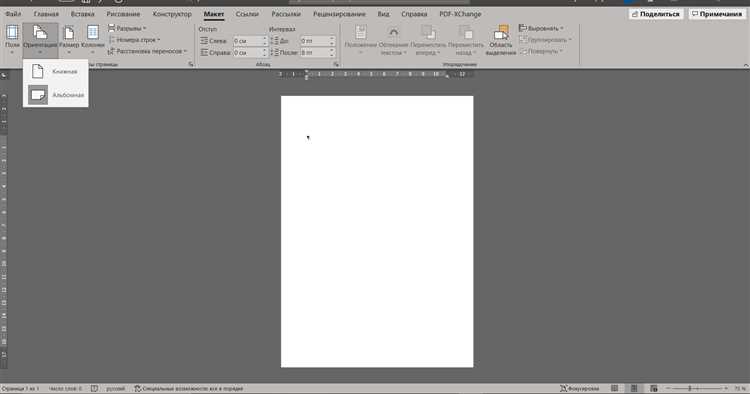Expand the Расстановка переносов dropdown
This screenshot has width=750, height=394.
point(147,51)
